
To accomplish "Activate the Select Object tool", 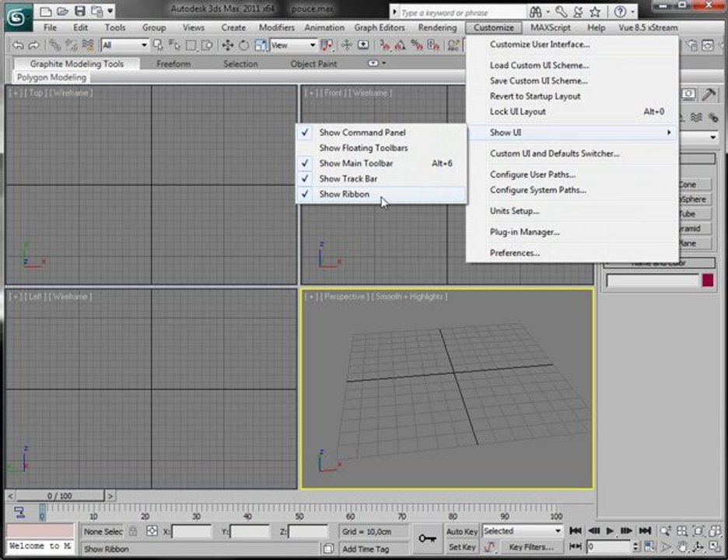I will click(x=159, y=46).
